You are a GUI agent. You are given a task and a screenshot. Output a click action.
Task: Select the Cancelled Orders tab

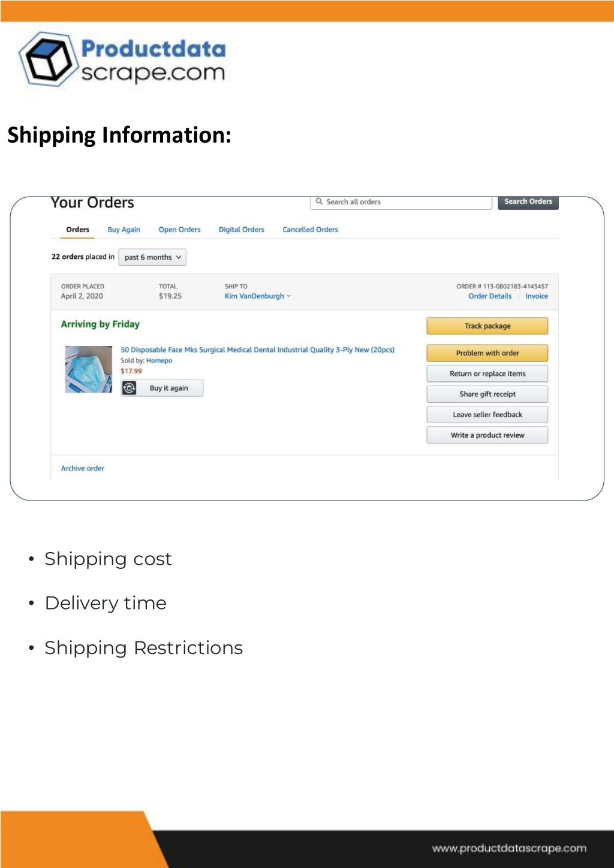[x=310, y=230]
